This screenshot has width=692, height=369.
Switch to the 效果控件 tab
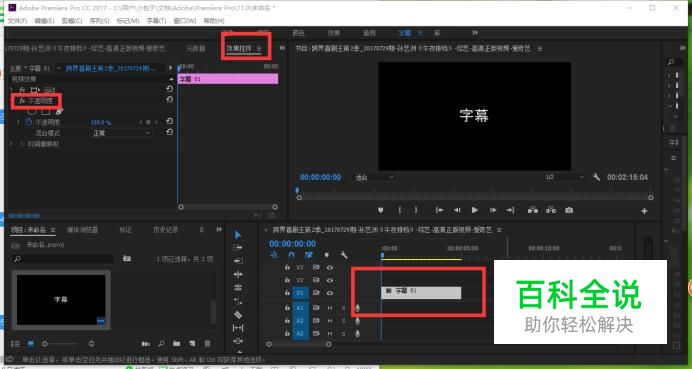coord(244,49)
